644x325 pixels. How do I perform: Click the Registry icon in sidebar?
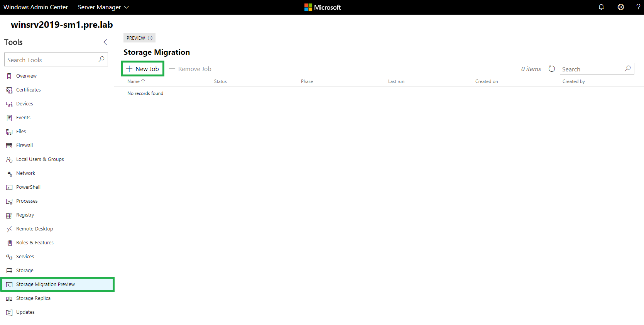[9, 215]
